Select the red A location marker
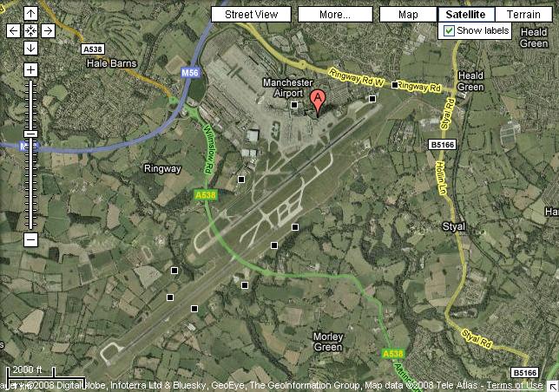The image size is (559, 392). pos(318,103)
